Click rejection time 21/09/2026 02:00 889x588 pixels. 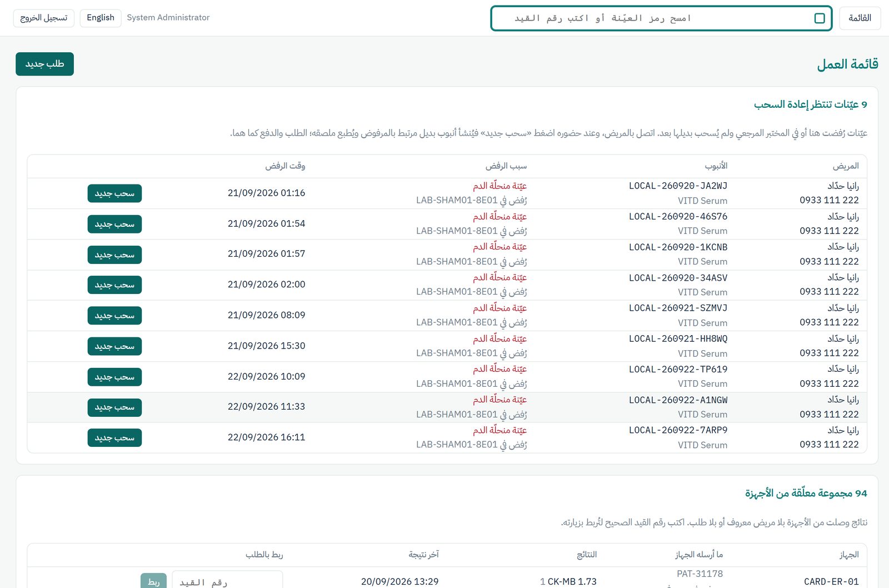coord(266,285)
